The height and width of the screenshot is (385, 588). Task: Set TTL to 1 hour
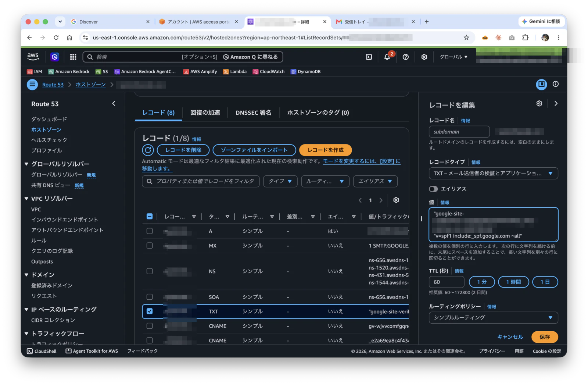click(513, 282)
